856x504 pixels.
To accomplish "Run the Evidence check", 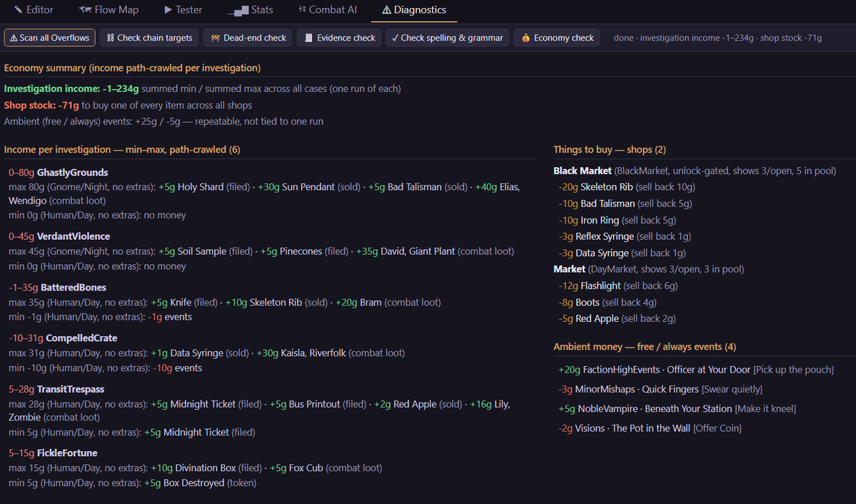I will 340,38.
